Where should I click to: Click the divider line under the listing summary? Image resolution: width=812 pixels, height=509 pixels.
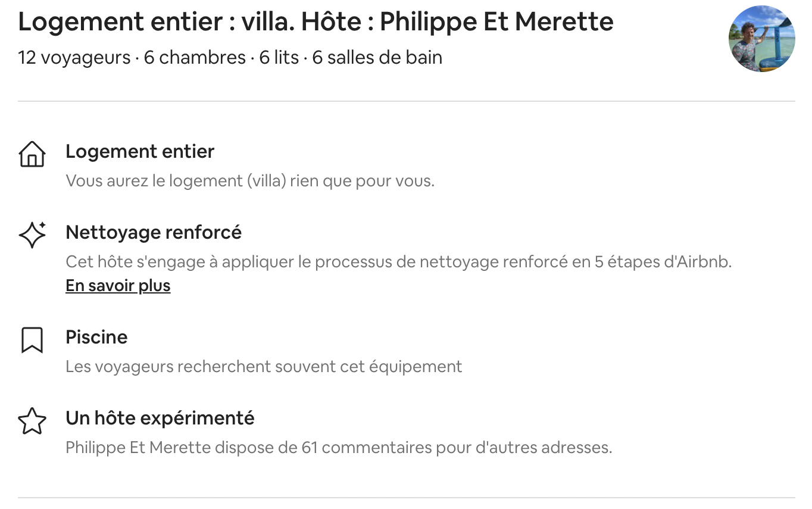point(407,101)
